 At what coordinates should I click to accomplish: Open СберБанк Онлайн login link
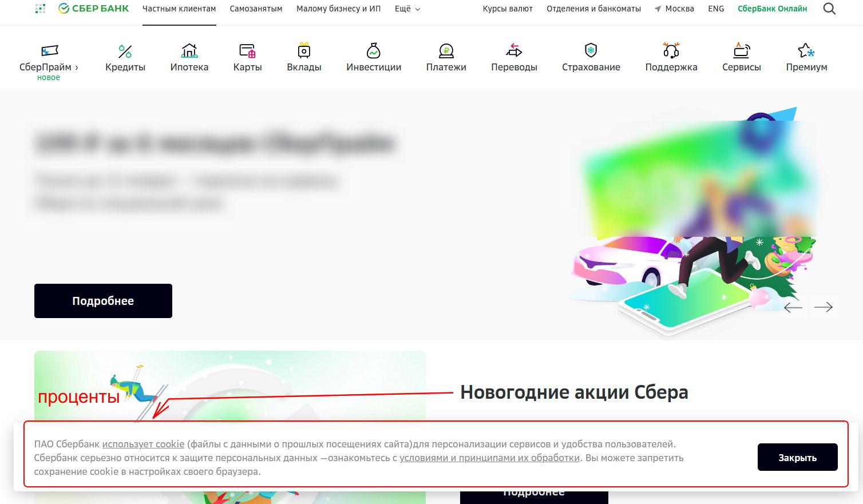point(773,9)
